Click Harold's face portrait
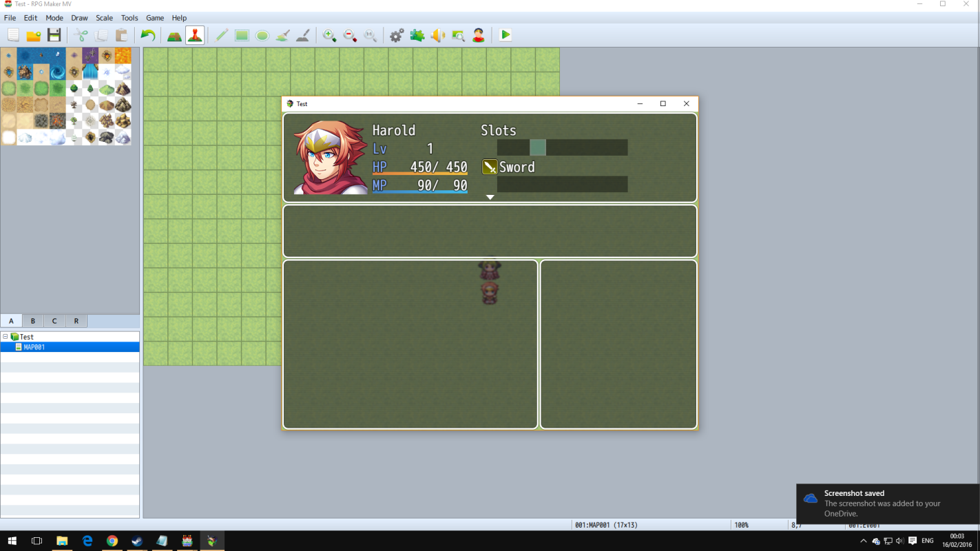 point(331,158)
